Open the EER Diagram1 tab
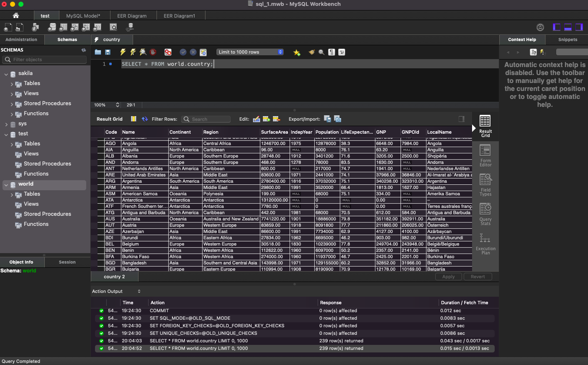 180,16
